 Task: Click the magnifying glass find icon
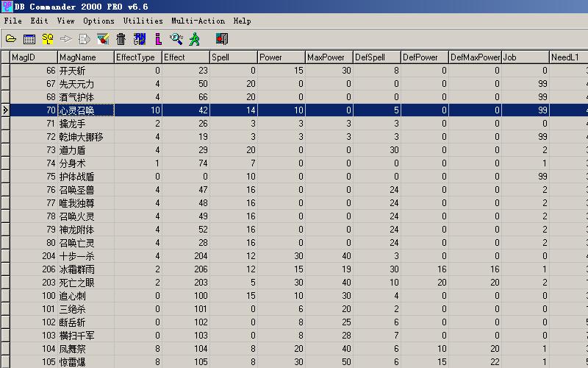(176, 39)
